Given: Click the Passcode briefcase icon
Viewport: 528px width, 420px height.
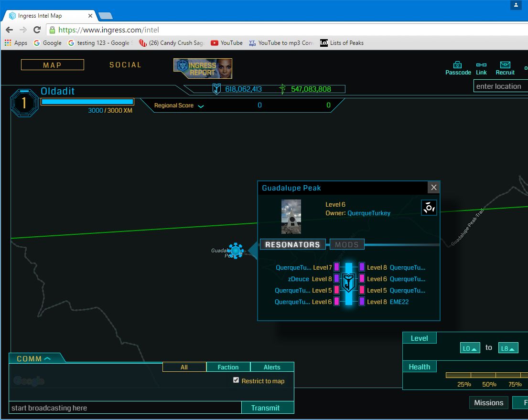Looking at the screenshot, I should (458, 65).
